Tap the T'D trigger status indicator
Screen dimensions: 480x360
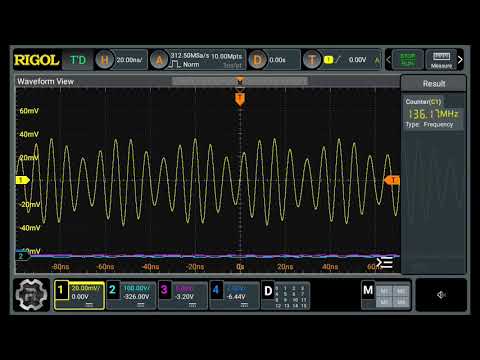click(78, 60)
